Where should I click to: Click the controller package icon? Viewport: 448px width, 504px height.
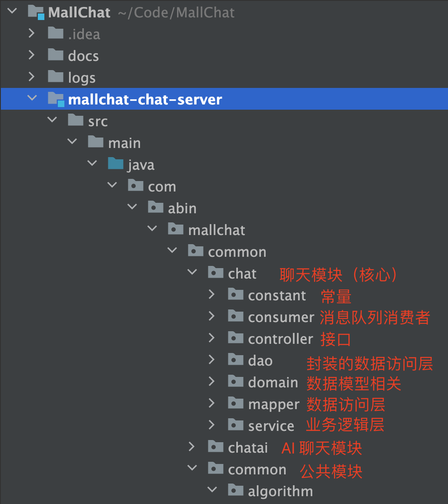pos(235,337)
